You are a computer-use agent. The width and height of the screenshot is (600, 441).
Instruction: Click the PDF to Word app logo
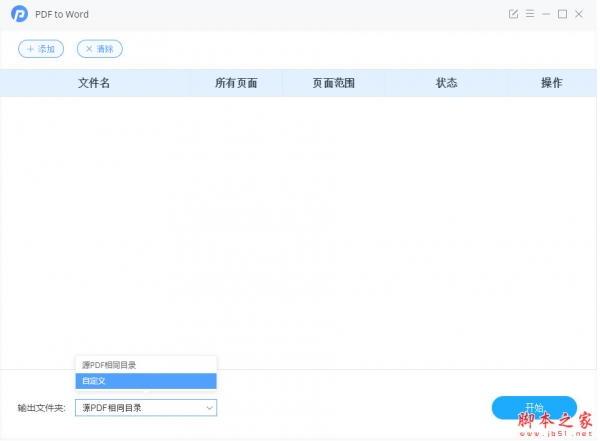tap(19, 14)
